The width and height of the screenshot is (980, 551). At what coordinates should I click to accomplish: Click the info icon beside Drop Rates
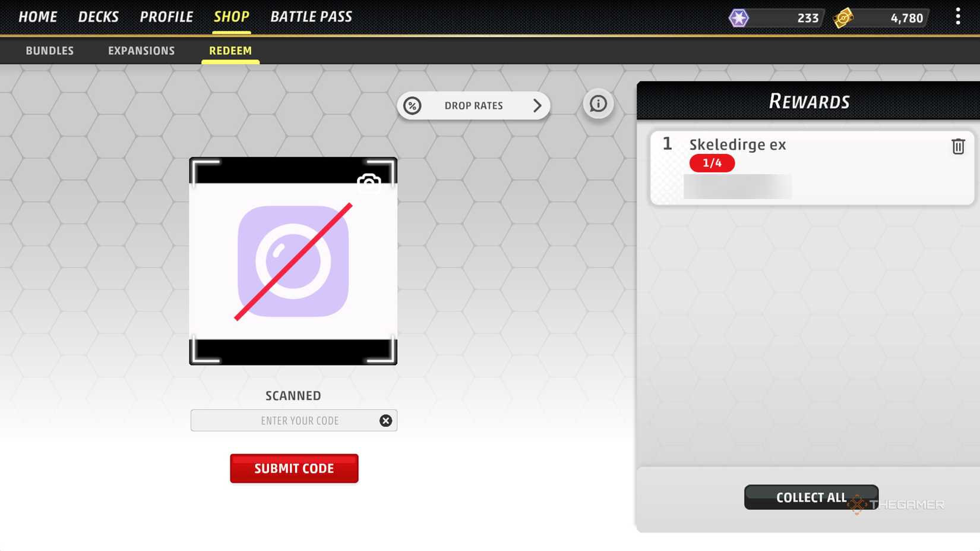pos(598,104)
